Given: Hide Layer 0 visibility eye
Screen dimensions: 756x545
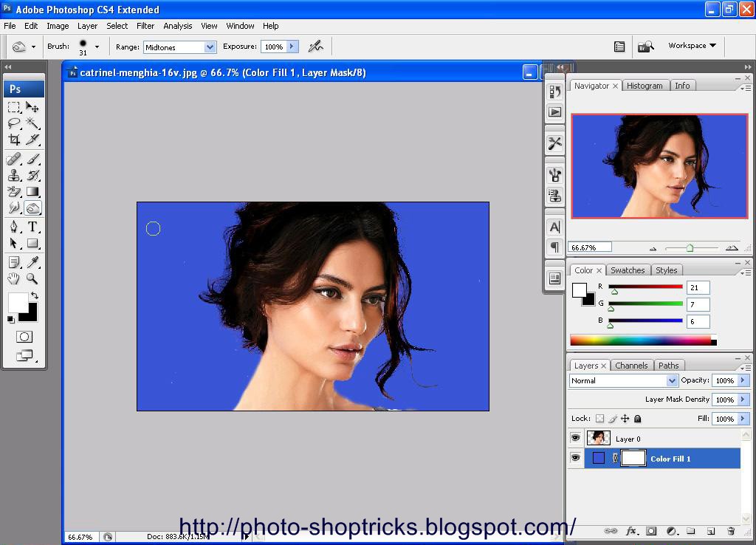Looking at the screenshot, I should coord(575,438).
